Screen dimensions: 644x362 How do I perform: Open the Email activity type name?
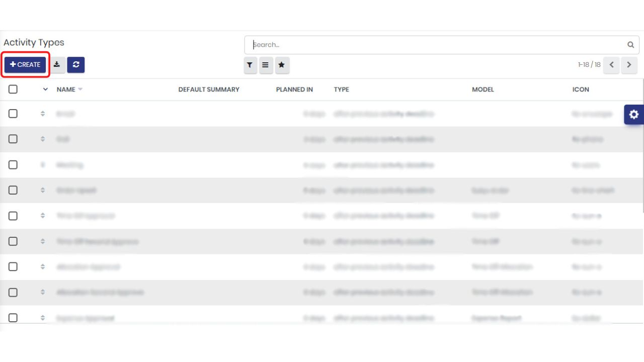(x=65, y=114)
